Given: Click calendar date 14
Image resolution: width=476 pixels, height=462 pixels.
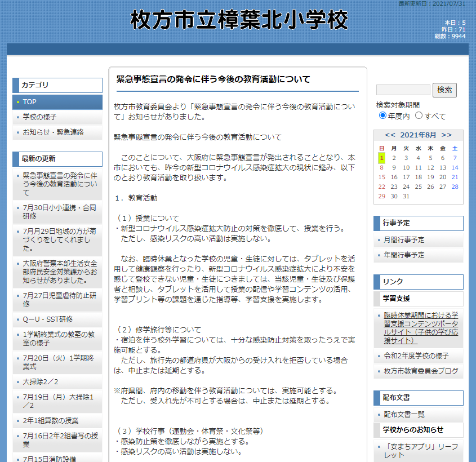Looking at the screenshot, I should 455,167.
